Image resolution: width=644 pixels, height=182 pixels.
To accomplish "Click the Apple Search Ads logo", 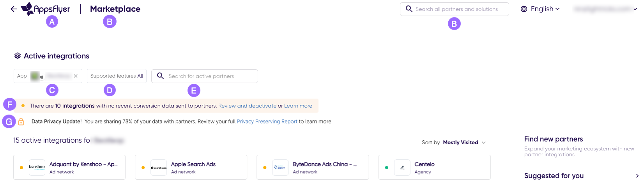I will [x=159, y=168].
